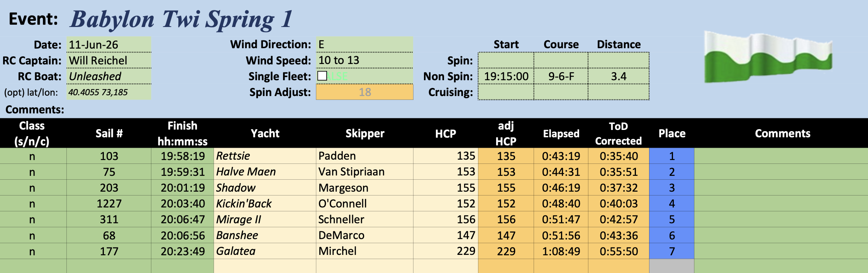
Task: Select the Non Spin course cell 9-6-F
Action: pos(561,76)
